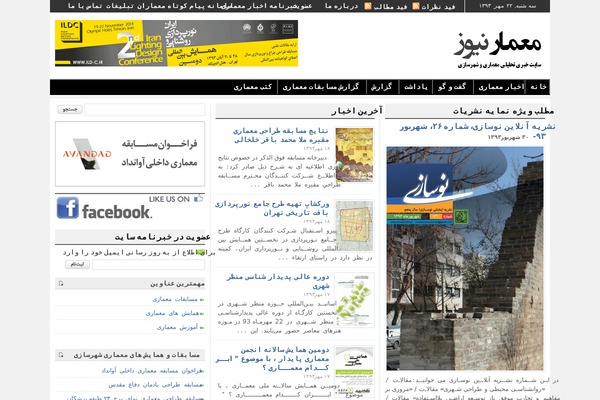The height and width of the screenshot is (400, 600).
Task: Open ورکشاپ تهیه طرح جامع نورپردازی article title
Action: pos(272,209)
